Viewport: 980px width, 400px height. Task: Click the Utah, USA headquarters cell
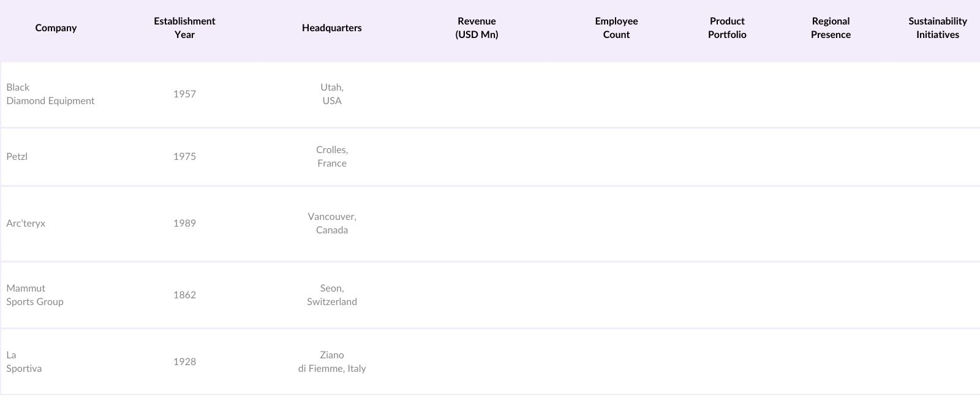[x=332, y=94]
